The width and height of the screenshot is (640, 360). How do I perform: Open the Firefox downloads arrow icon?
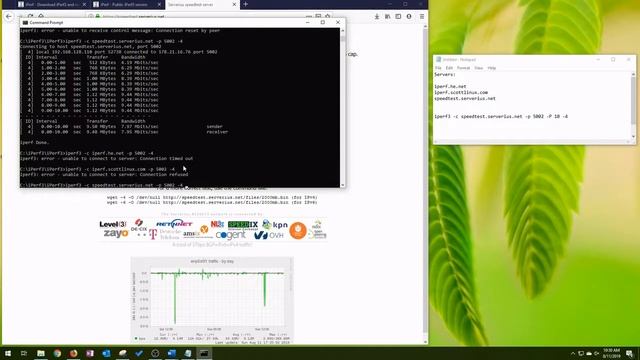click(377, 16)
